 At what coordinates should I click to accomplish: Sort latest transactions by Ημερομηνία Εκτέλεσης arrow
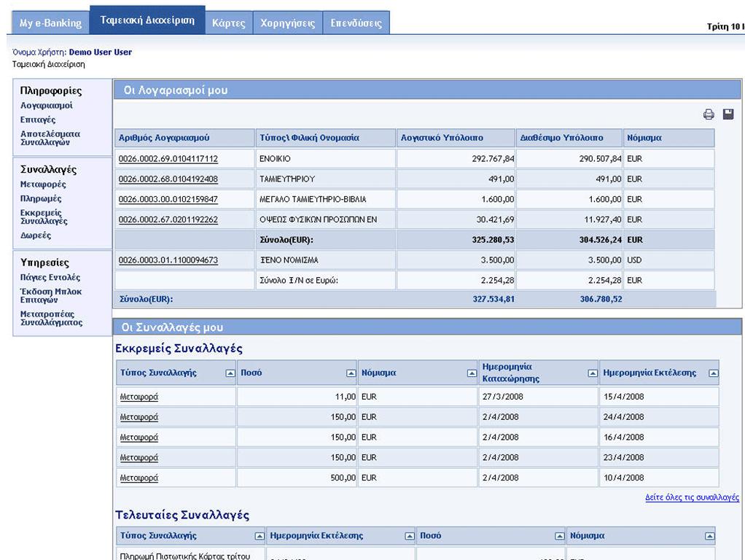coord(410,536)
